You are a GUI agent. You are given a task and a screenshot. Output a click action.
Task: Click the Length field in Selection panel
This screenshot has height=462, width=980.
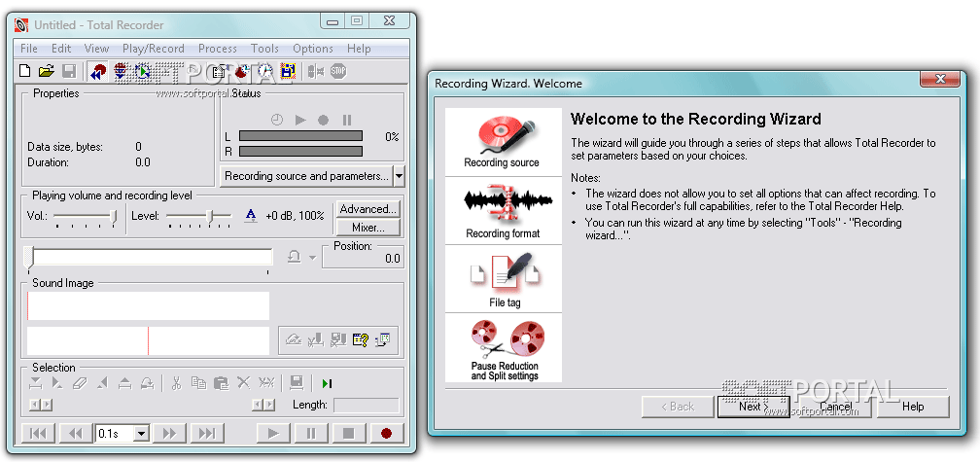(x=367, y=406)
